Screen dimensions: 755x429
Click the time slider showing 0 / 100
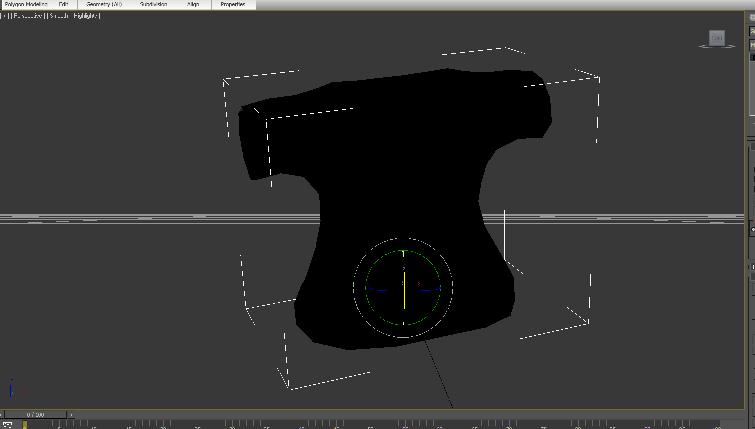35,414
